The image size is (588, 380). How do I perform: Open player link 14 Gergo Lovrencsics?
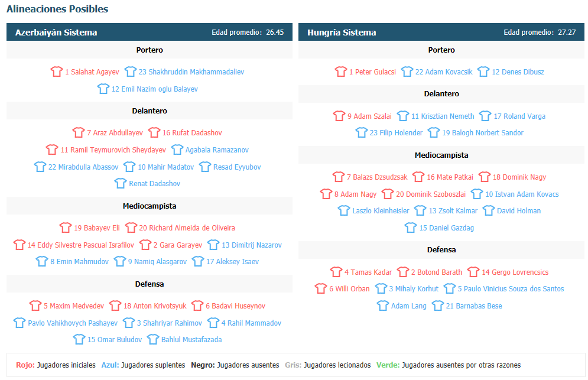pos(515,272)
